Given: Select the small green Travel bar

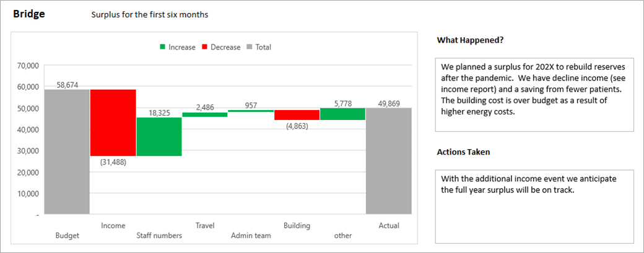Looking at the screenshot, I should [204, 114].
